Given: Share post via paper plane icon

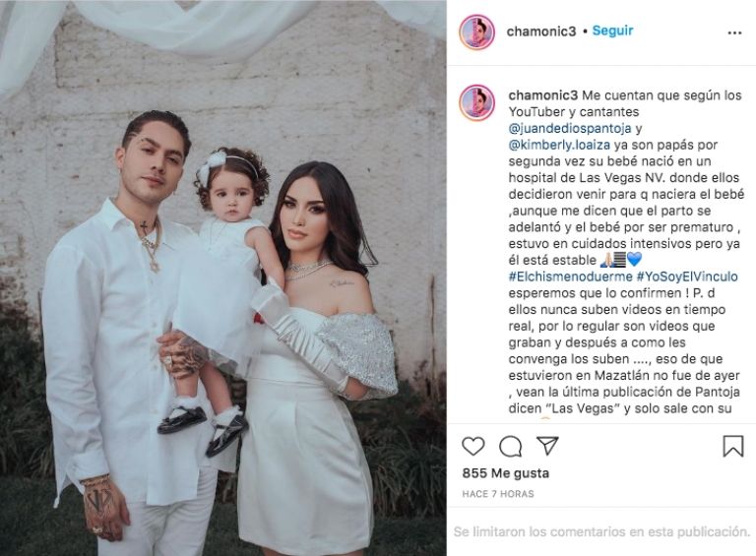Looking at the screenshot, I should 547,446.
